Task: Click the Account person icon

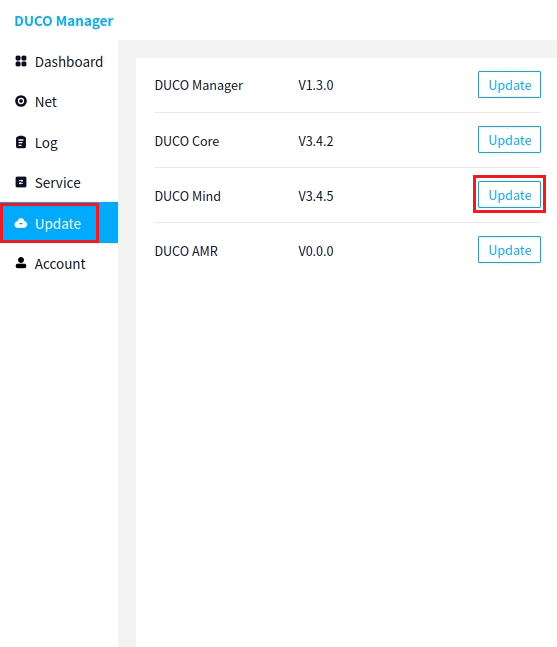Action: point(21,263)
